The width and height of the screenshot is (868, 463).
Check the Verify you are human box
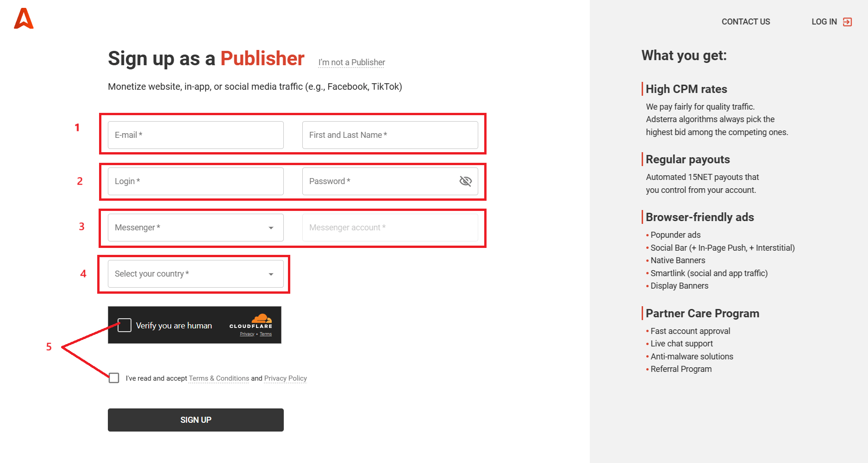(124, 325)
